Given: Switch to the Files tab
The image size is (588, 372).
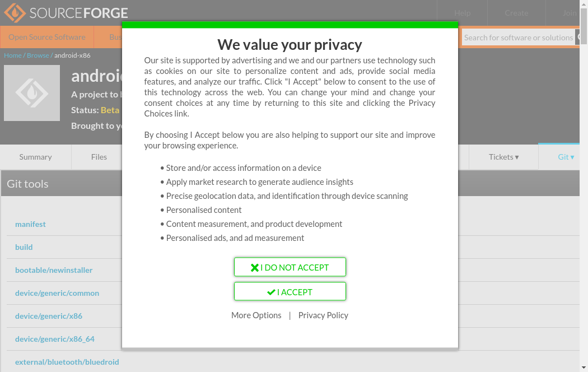Looking at the screenshot, I should (x=99, y=157).
